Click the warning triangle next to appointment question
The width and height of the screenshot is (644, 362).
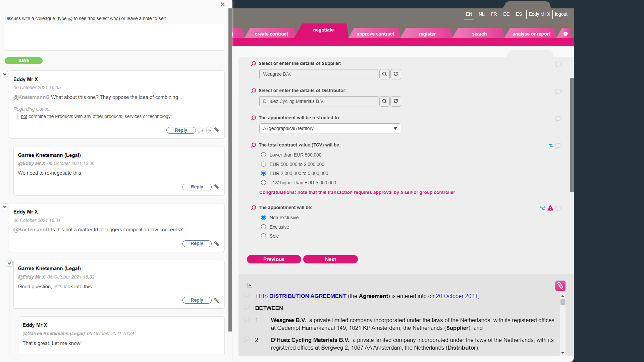551,208
